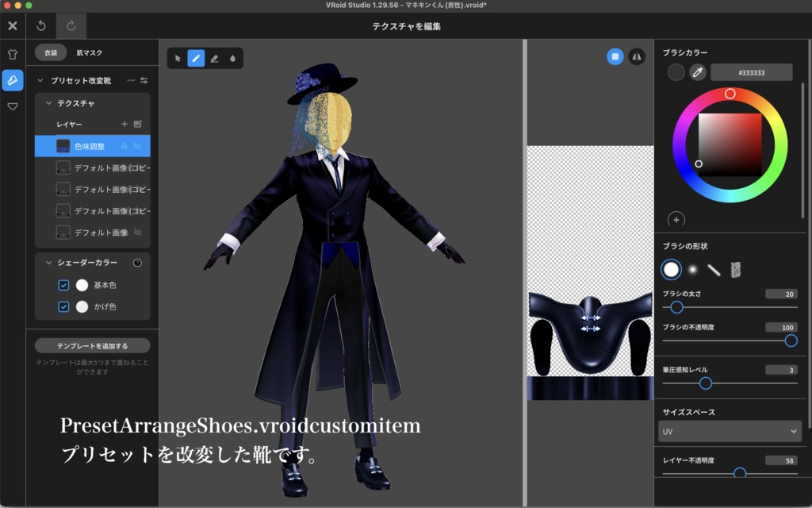The height and width of the screenshot is (508, 812).
Task: Collapse the テクスチャ section
Action: click(x=49, y=103)
